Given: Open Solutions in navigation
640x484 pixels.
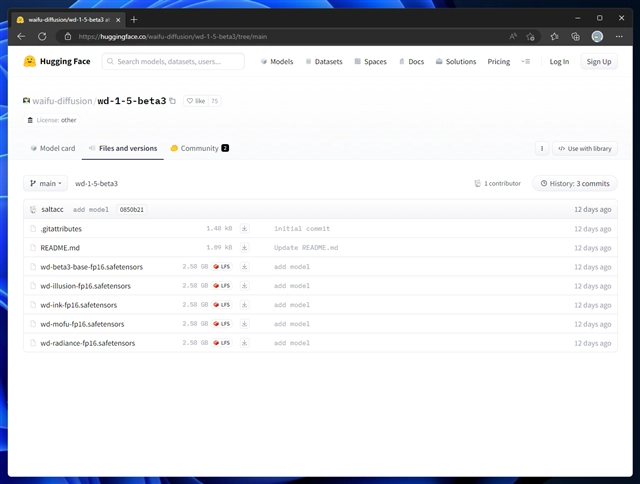Looking at the screenshot, I should point(456,62).
